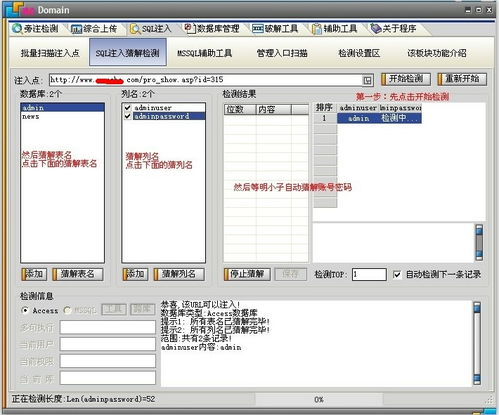The width and height of the screenshot is (499, 415).
Task: Click 添加 button under the column list
Action: coord(135,274)
